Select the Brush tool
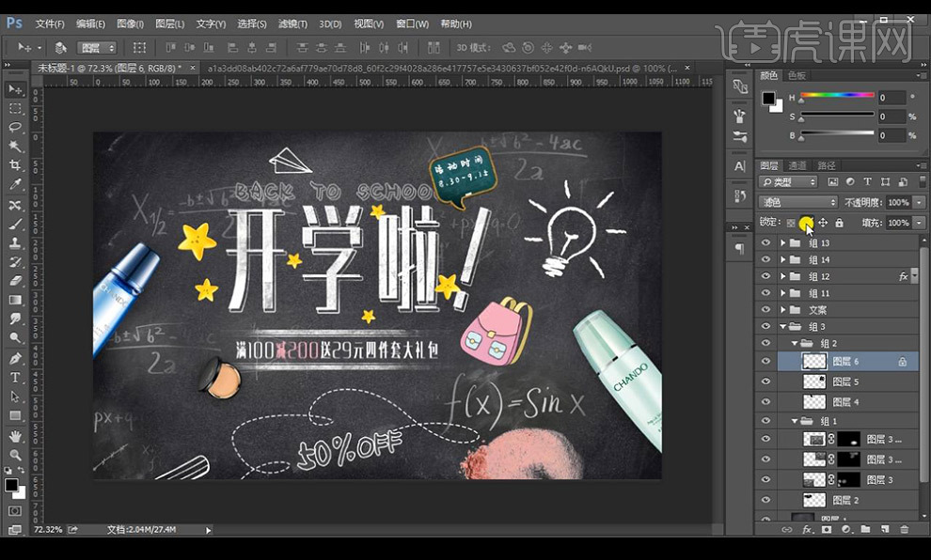The image size is (931, 560). [x=15, y=225]
